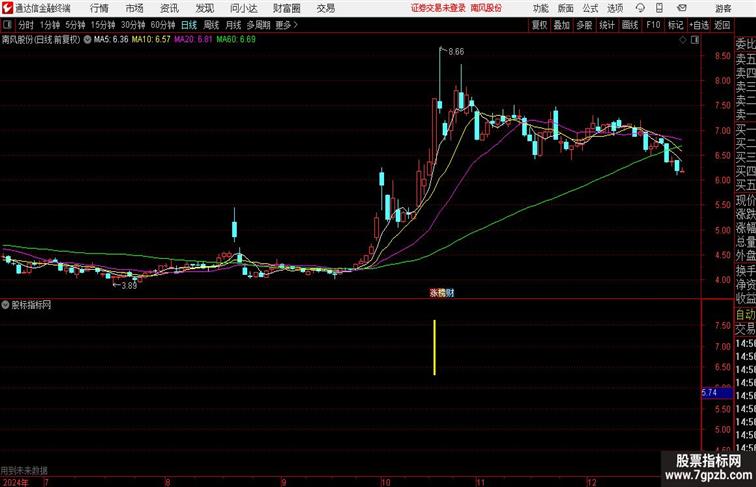The width and height of the screenshot is (756, 487).
Task: Click the yellow signal bar in sub-chart
Action: [x=434, y=347]
